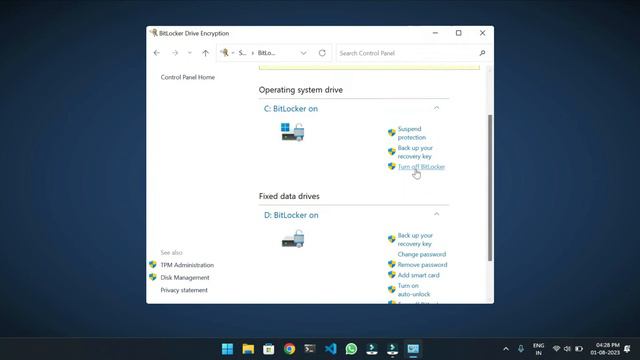Click the vertical scrollbar thumb

[490, 188]
